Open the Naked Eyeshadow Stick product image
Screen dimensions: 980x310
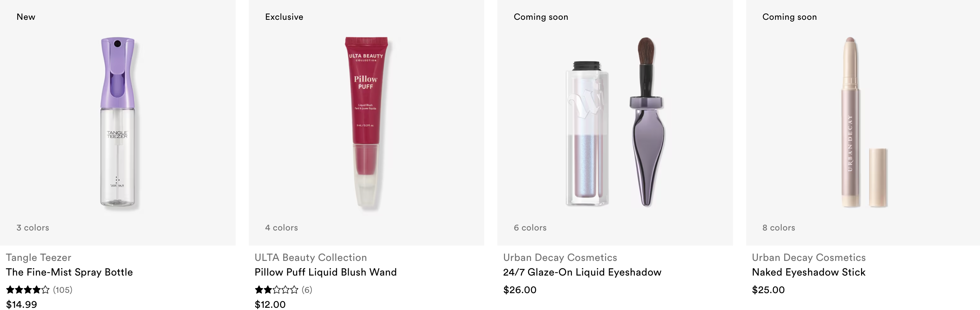864,122
